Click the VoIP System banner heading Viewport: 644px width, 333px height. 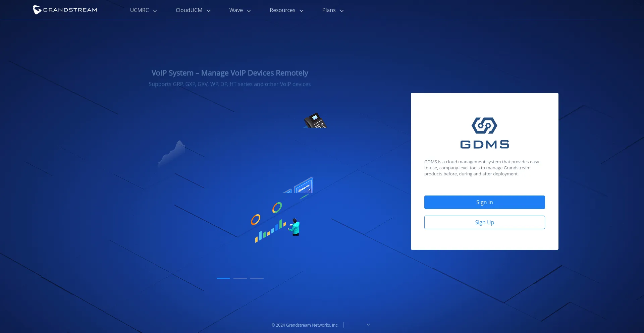(229, 73)
